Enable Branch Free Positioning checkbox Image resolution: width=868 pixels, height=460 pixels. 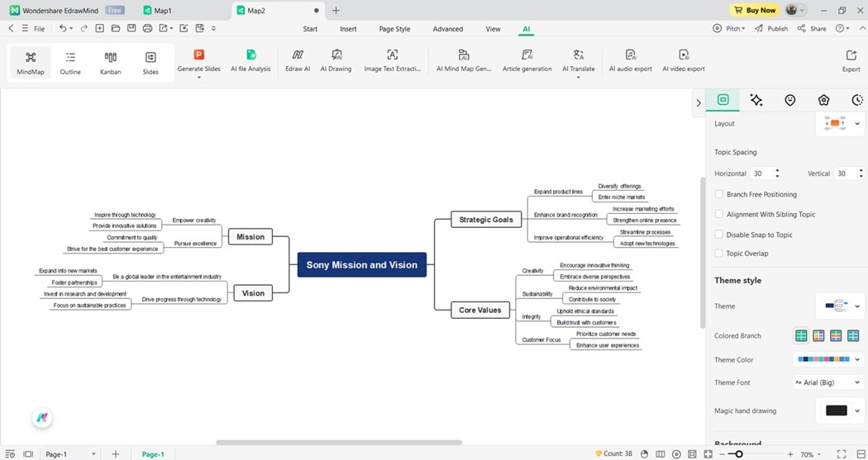click(718, 194)
